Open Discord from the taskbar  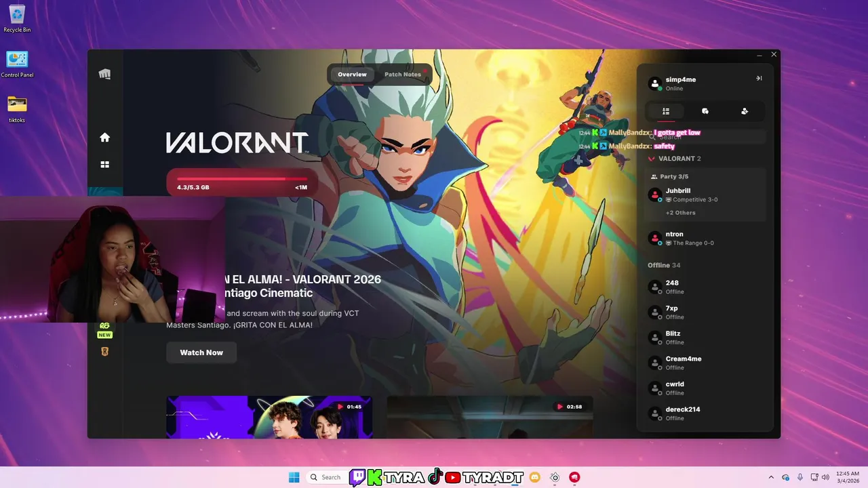[534, 477]
